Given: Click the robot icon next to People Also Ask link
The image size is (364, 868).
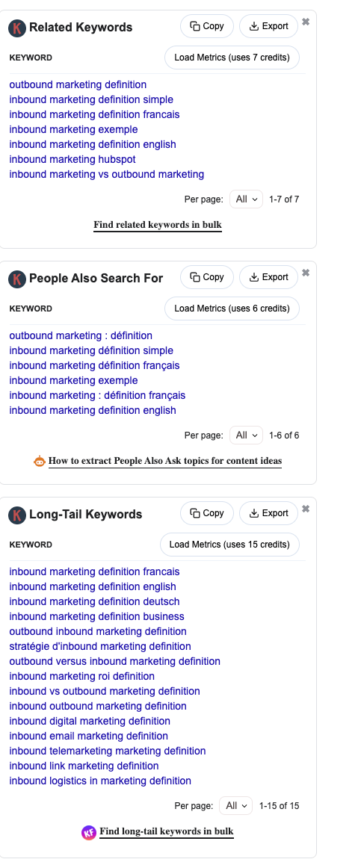Looking at the screenshot, I should 40,461.
